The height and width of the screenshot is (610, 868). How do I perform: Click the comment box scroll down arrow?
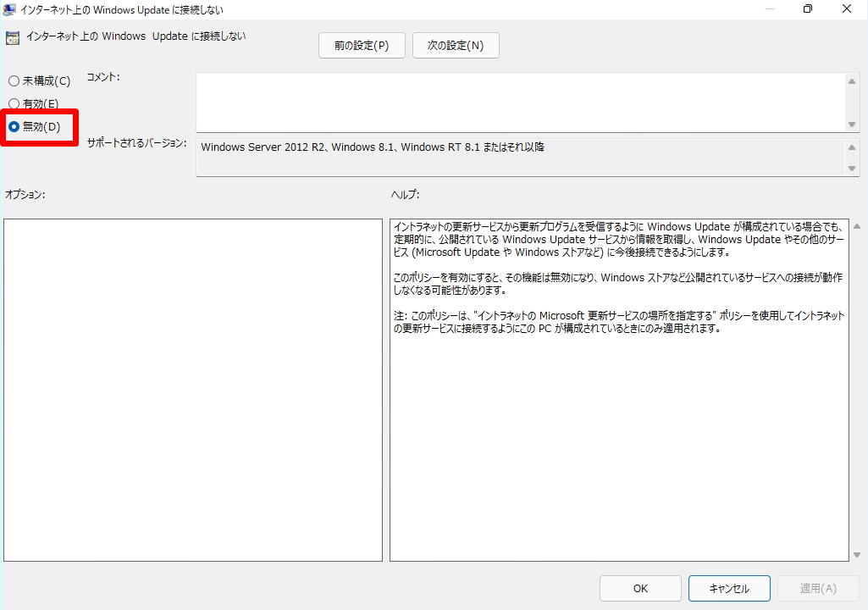[x=852, y=125]
